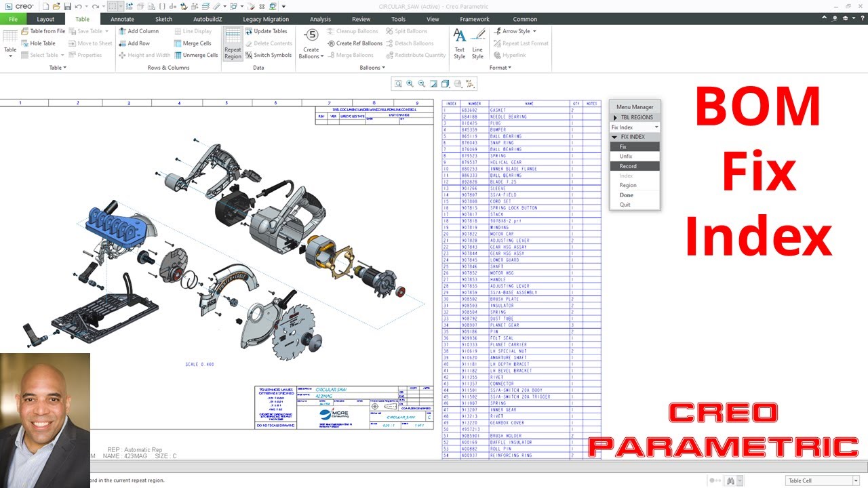Select Region in the Menu Manager
Viewport: 868px width, 488px height.
tap(635, 185)
